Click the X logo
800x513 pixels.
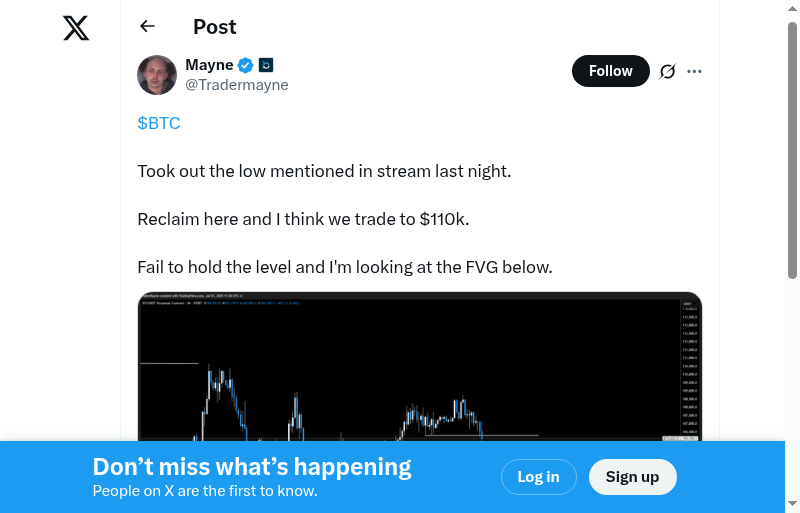click(76, 28)
